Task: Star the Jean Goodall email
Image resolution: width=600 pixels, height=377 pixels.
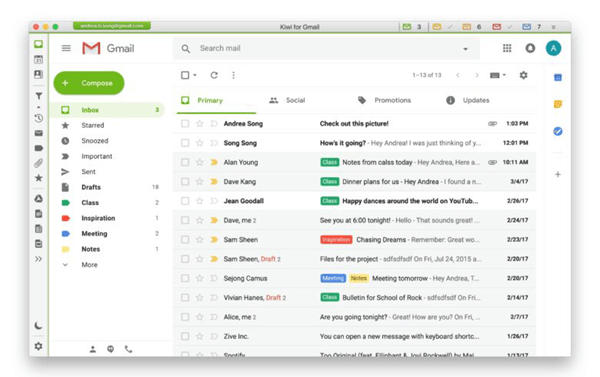Action: (199, 201)
